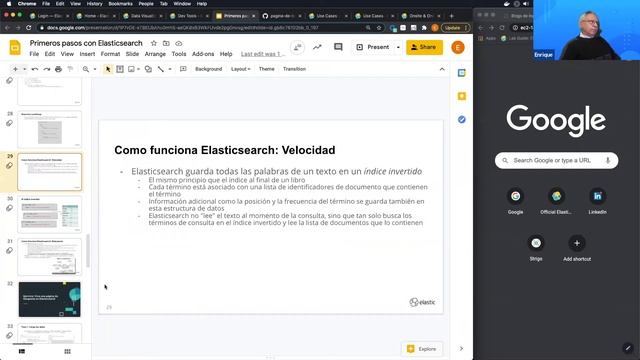
Task: Click the Google search box in right window
Action: tap(556, 160)
